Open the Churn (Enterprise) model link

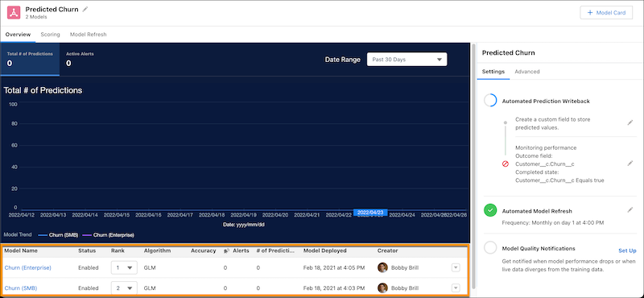[x=28, y=267]
